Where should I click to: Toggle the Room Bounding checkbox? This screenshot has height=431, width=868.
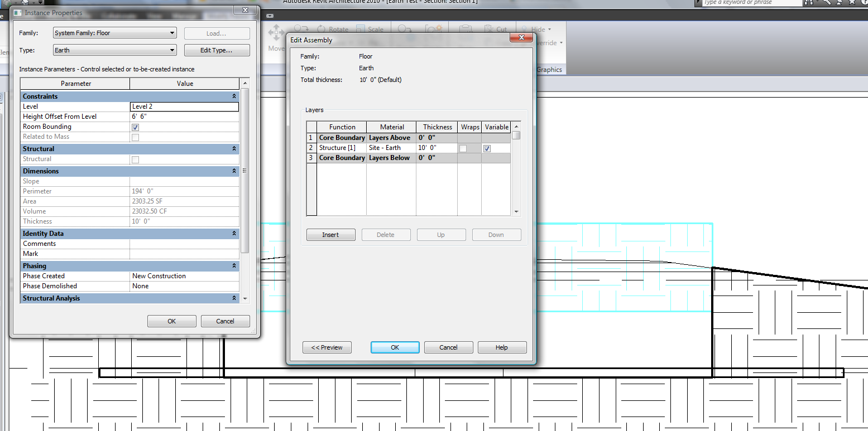[135, 127]
